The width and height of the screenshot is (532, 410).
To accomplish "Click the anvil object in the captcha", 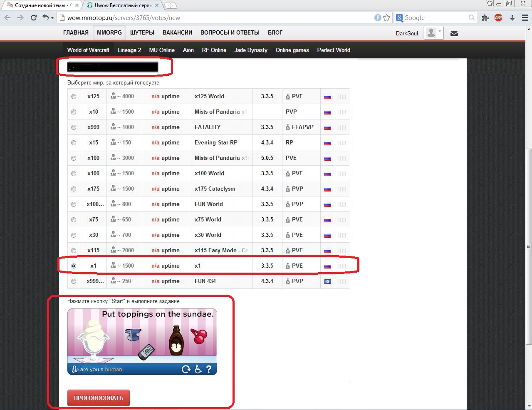I will pyautogui.click(x=133, y=334).
